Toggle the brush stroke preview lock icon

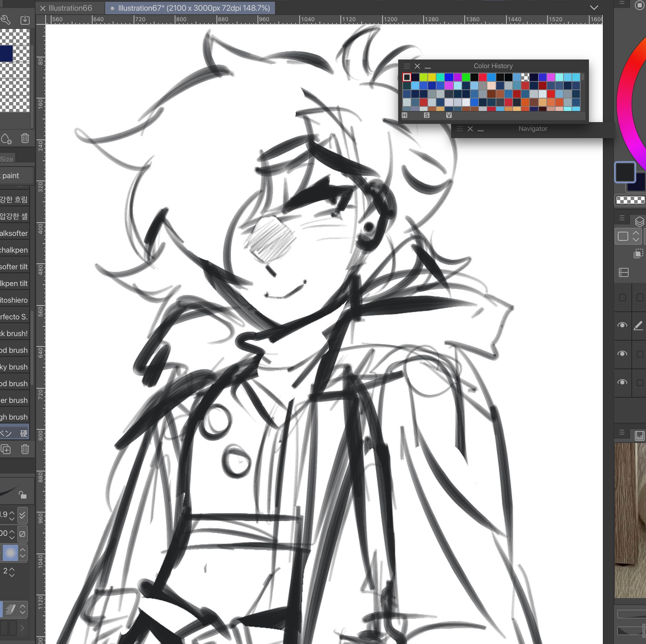(23, 495)
